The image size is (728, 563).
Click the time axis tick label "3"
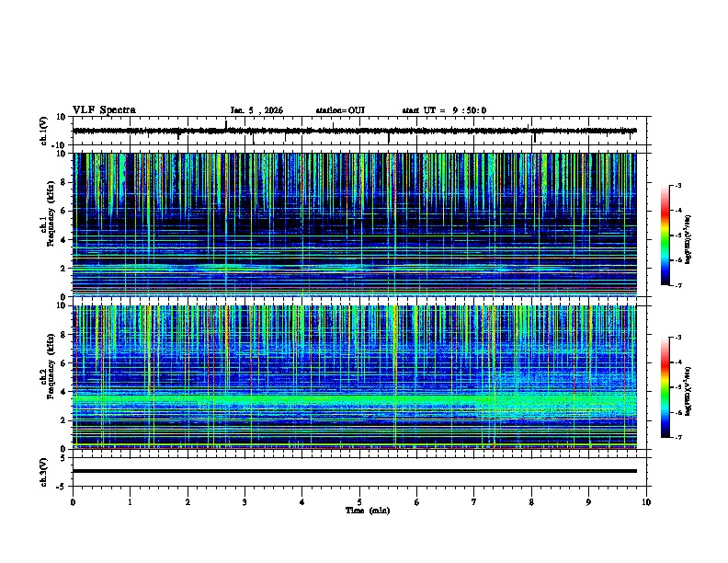pyautogui.click(x=245, y=502)
